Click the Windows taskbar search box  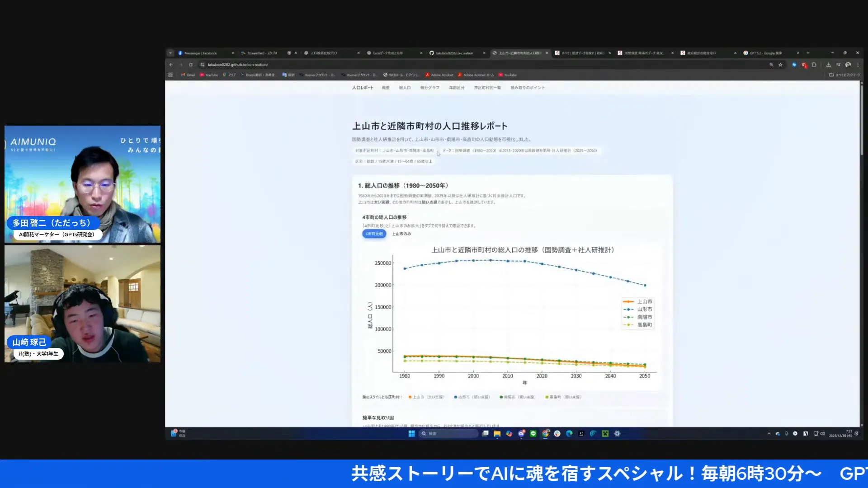click(x=448, y=433)
